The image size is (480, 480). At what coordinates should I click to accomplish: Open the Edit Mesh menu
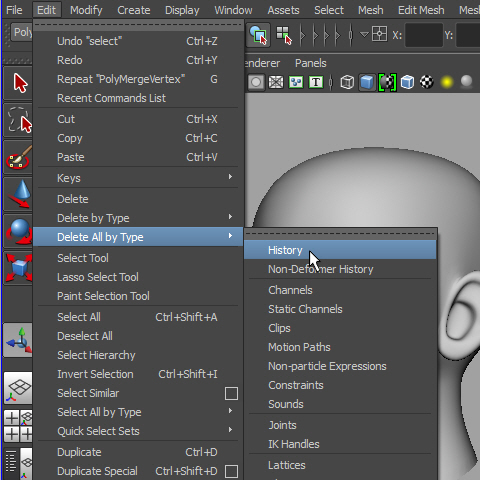(x=421, y=10)
